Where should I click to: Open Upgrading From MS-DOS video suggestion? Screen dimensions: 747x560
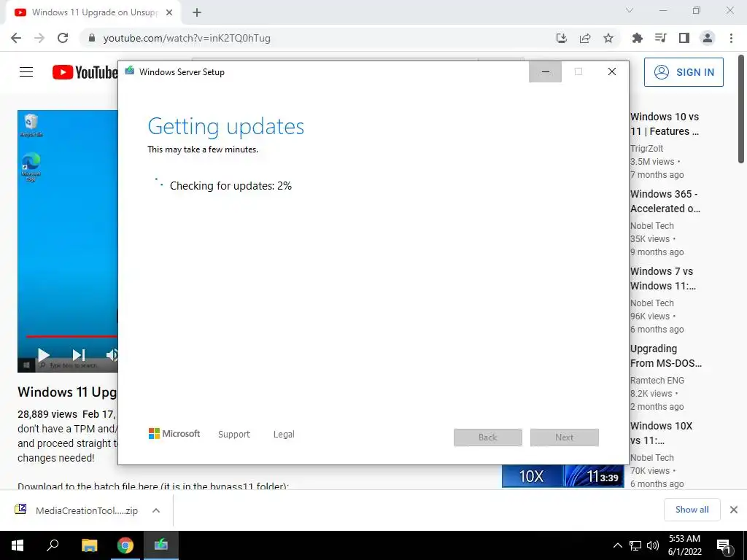click(x=665, y=356)
